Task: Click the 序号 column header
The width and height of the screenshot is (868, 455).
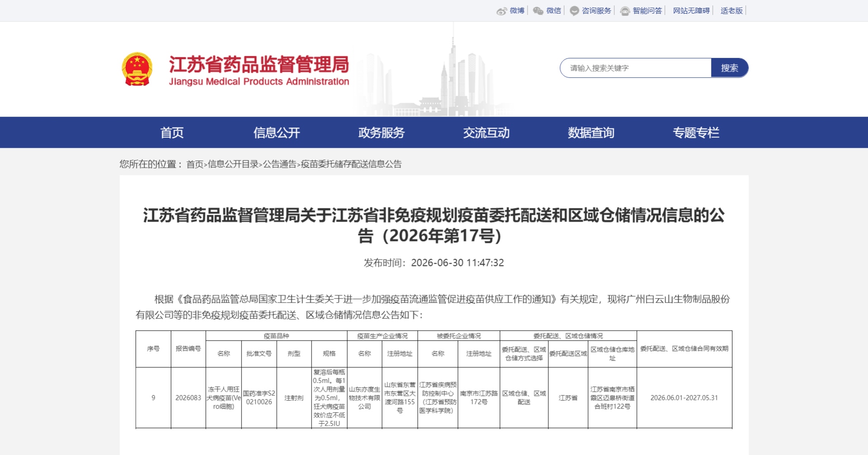Action: pyautogui.click(x=153, y=349)
